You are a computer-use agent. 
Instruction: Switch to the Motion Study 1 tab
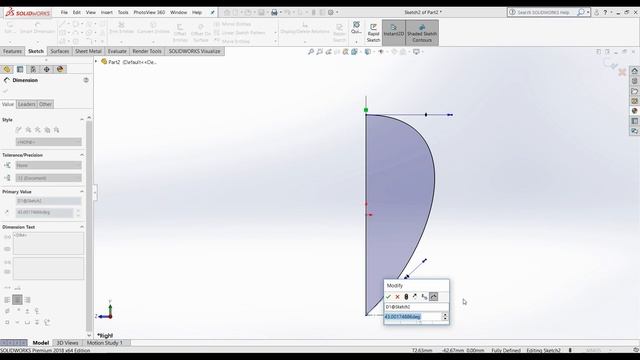[x=104, y=343]
